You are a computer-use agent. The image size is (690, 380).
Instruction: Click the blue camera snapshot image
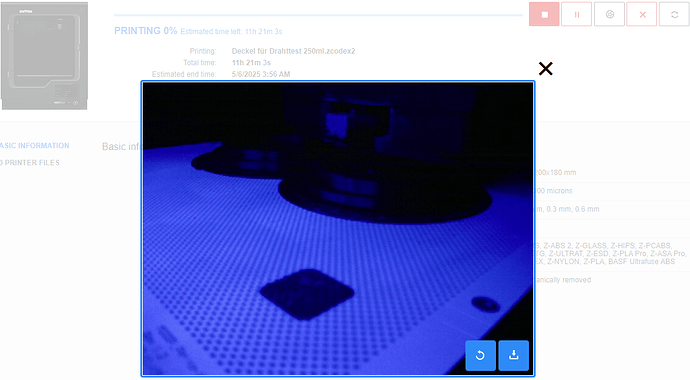(338, 229)
